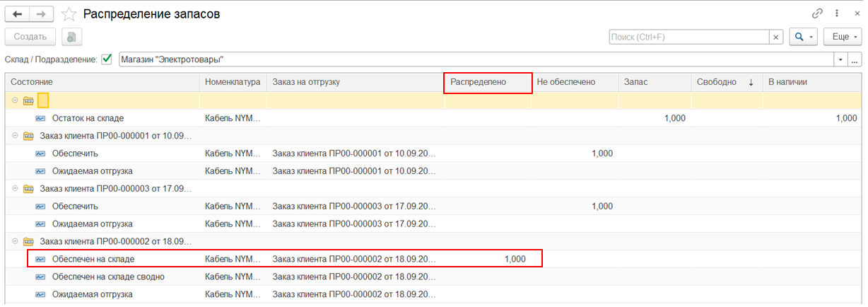This screenshot has width=868, height=307.
Task: Click Кабель NYM cell in Обеспечен на складе row
Action: click(x=233, y=259)
